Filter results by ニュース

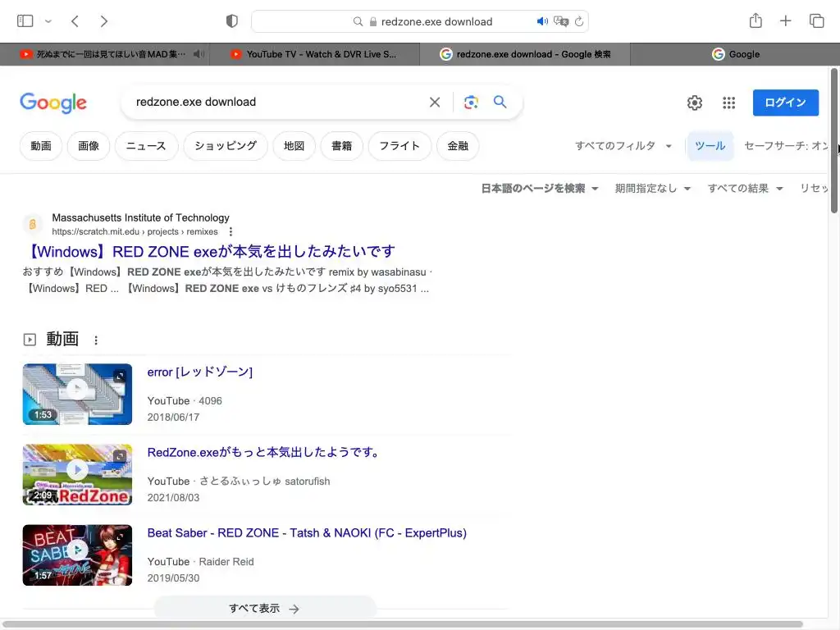pyautogui.click(x=146, y=146)
